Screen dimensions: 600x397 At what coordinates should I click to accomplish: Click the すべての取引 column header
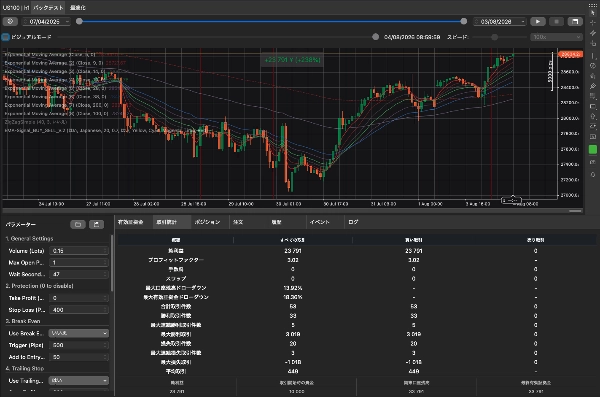pyautogui.click(x=293, y=240)
